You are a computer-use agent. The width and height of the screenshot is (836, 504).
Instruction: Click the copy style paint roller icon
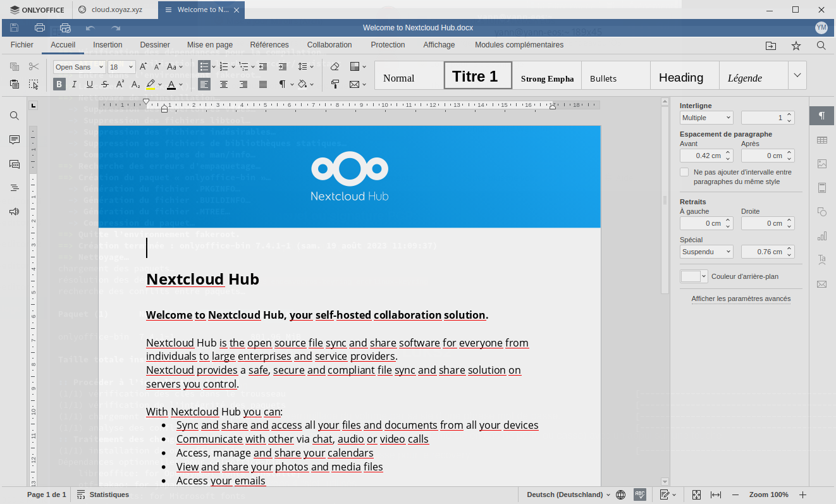(x=335, y=84)
